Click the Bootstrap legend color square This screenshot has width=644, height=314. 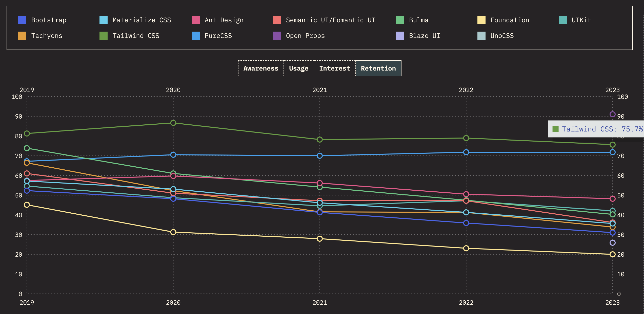pos(22,20)
